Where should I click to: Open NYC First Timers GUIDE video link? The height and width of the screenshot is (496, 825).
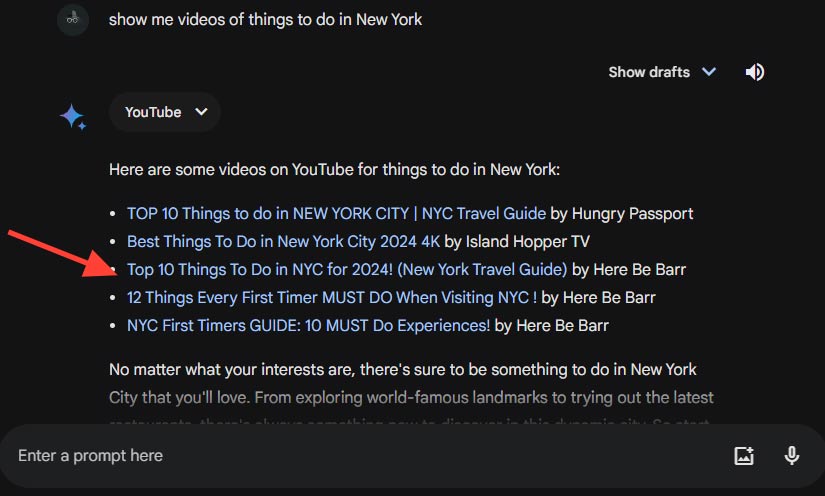[308, 326]
